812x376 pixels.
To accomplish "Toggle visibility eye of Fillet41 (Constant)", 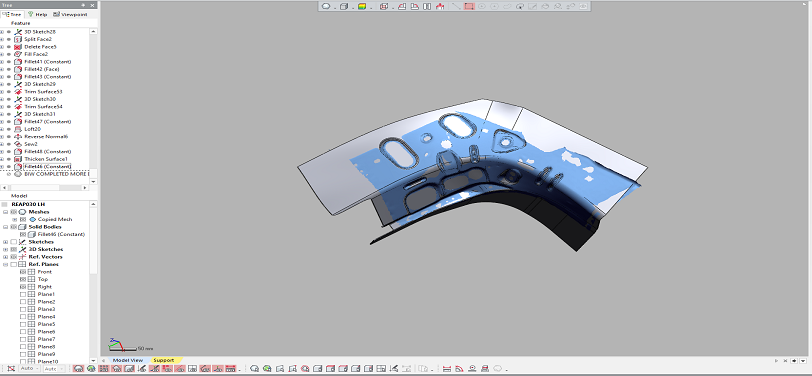I will pos(8,62).
